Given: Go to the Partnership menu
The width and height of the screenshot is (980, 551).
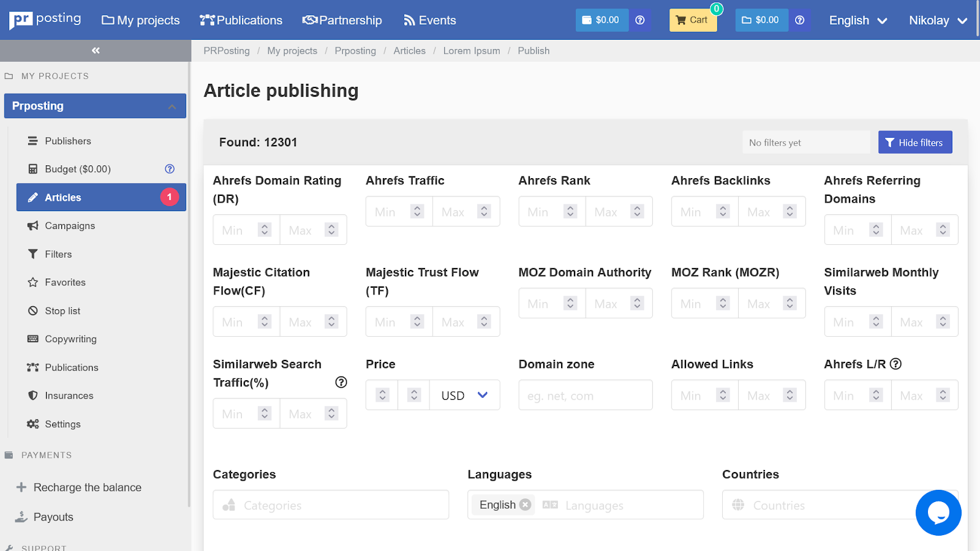Looking at the screenshot, I should pyautogui.click(x=342, y=20).
